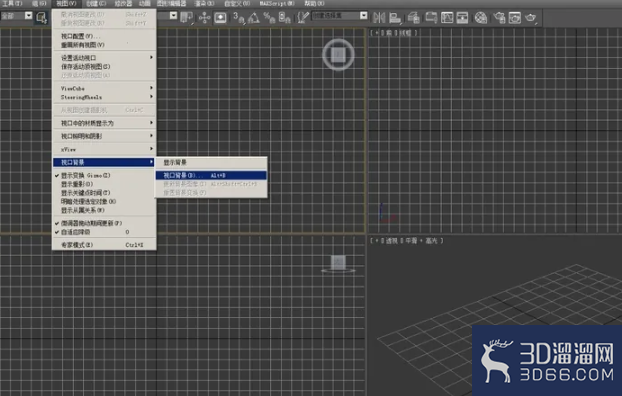Toggle 自适应降级 checked item
622x396 pixels.
(x=104, y=232)
